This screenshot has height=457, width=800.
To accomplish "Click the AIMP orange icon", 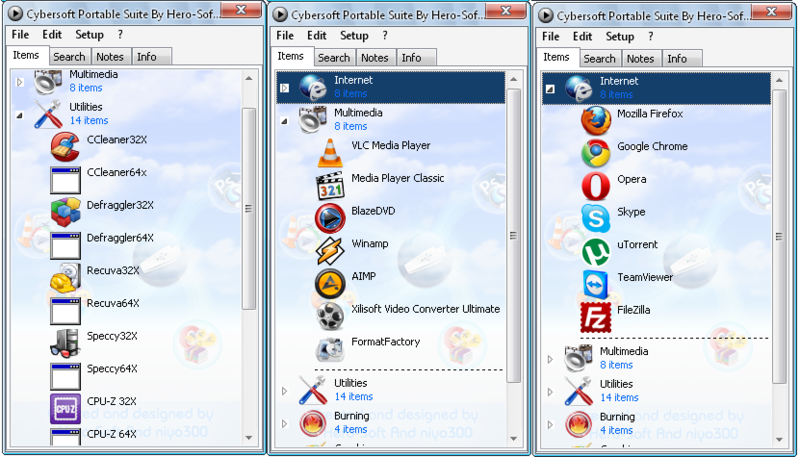I will (330, 284).
